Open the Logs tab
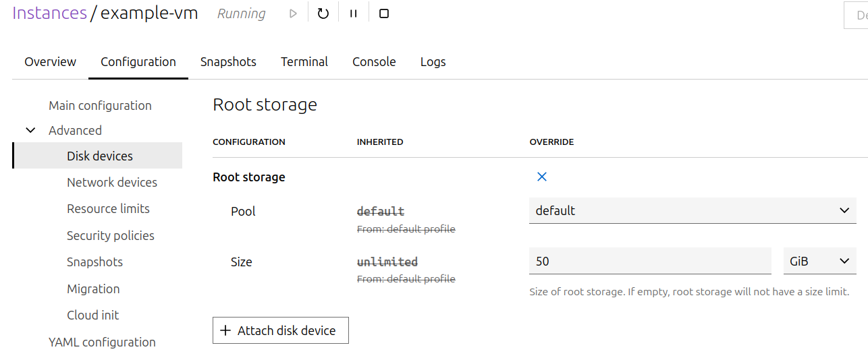868x362 pixels. click(433, 62)
